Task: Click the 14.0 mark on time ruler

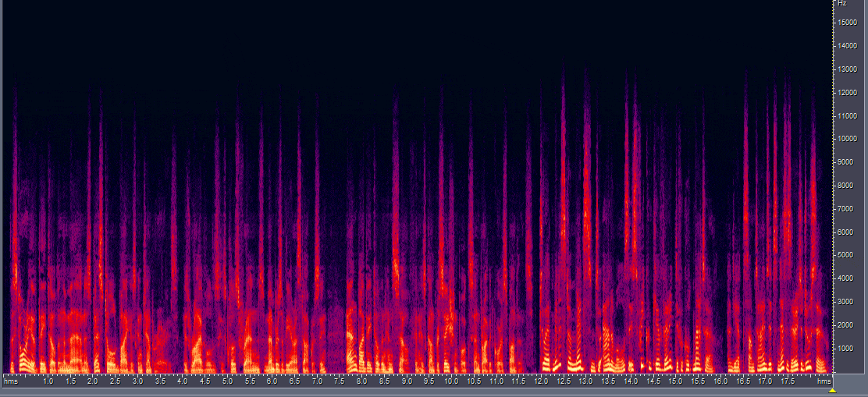Action: [x=631, y=381]
